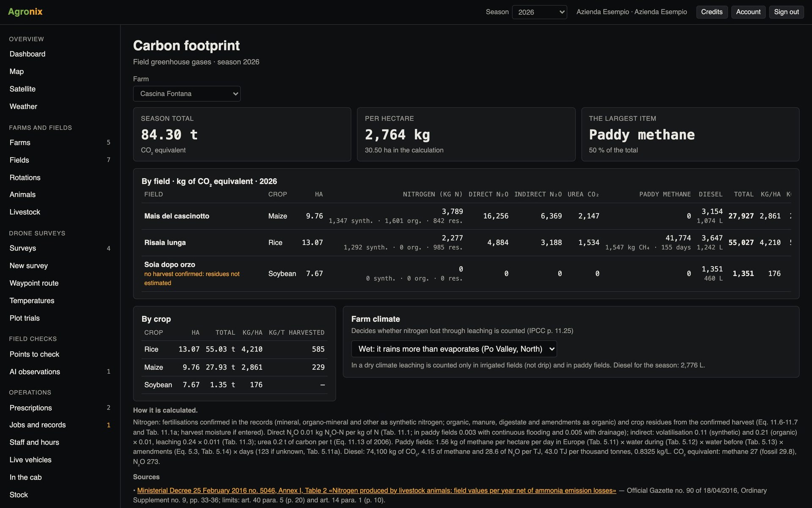
Task: Click Sign out
Action: point(786,12)
